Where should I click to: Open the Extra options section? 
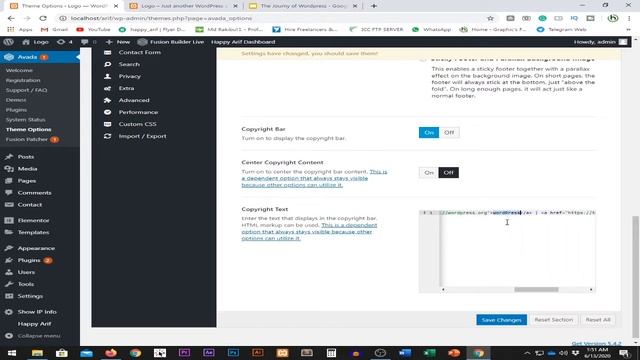(126, 88)
